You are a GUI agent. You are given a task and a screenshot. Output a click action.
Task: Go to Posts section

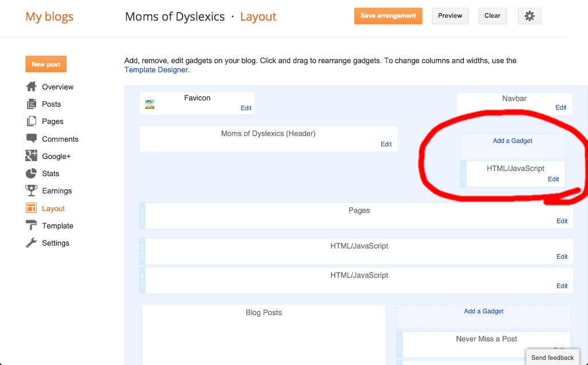pyautogui.click(x=51, y=104)
